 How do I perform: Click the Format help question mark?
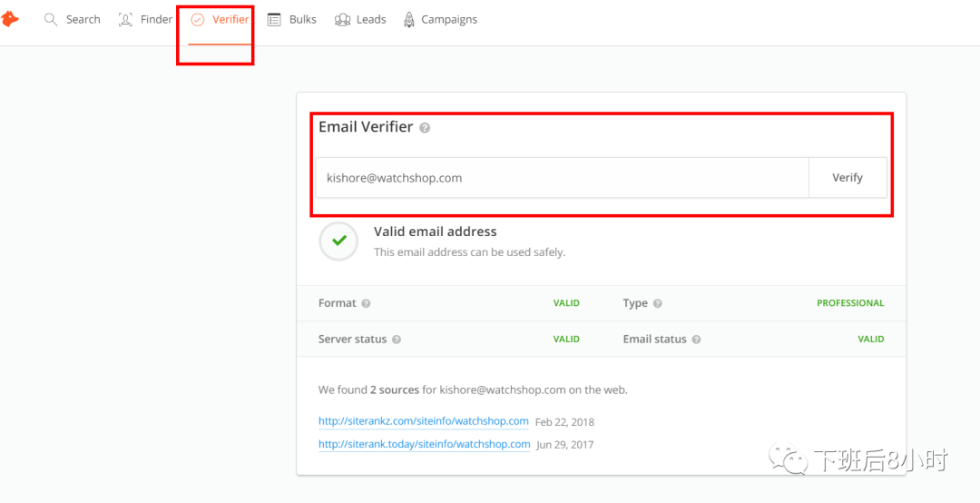pos(366,303)
